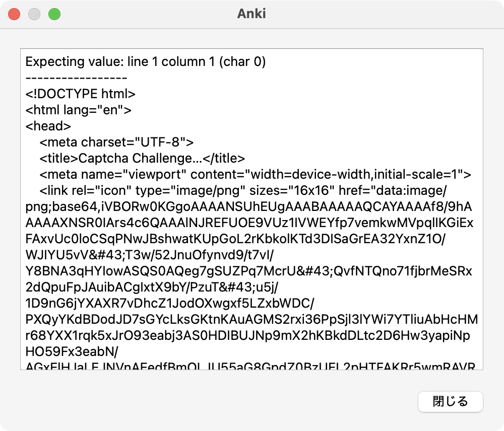Click the meta viewport line
Image resolution: width=504 pixels, height=431 pixels.
[x=255, y=175]
